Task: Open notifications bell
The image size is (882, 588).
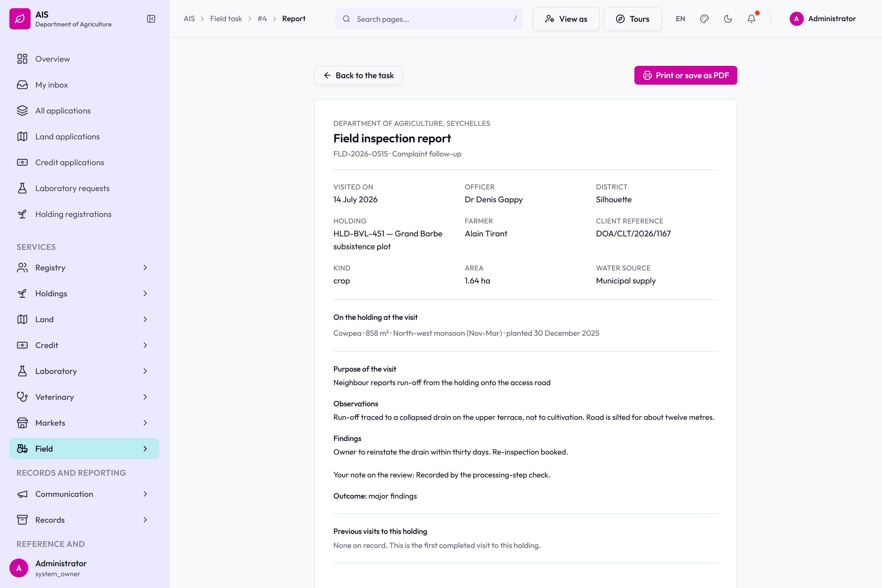Action: tap(751, 19)
